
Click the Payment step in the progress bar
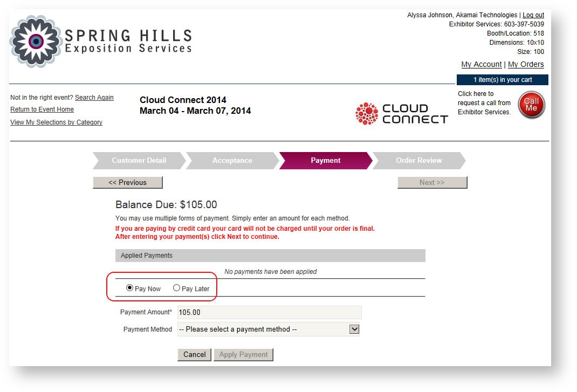point(326,160)
